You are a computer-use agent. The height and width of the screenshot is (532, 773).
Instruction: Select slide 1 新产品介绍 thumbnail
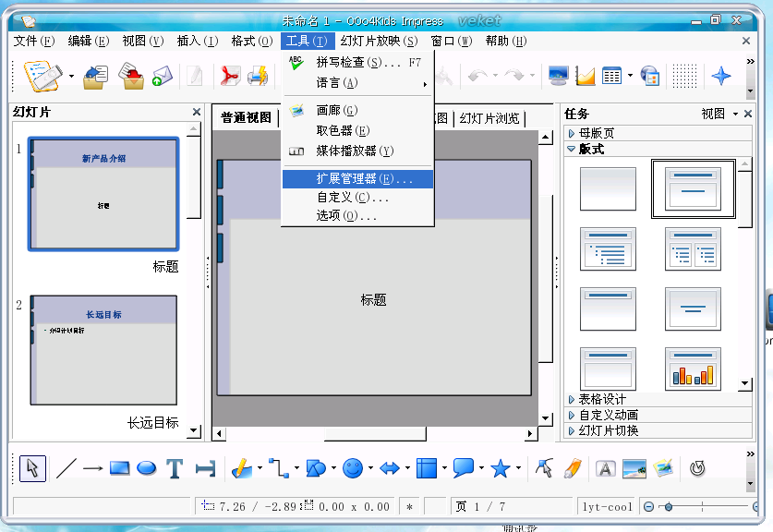click(x=103, y=194)
